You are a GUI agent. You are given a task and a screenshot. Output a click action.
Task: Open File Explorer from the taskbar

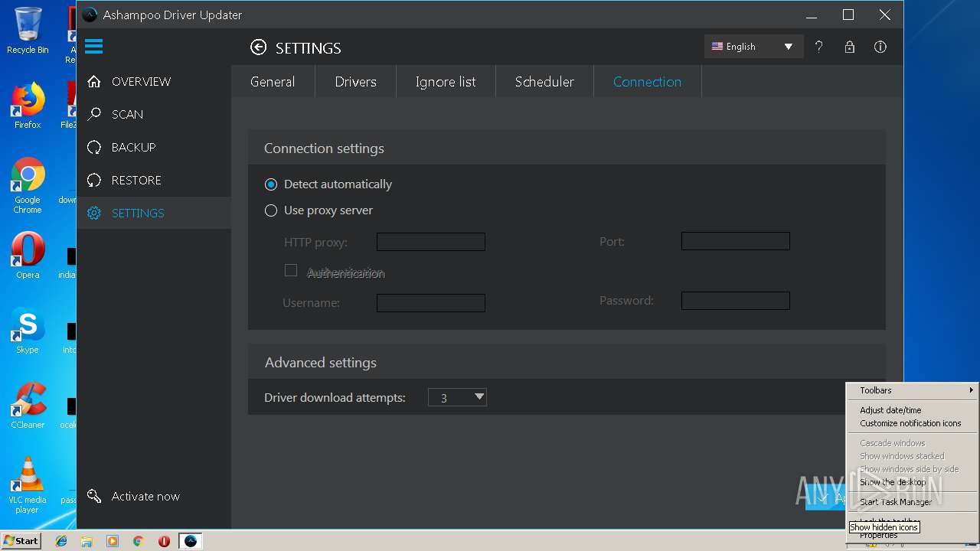(87, 541)
